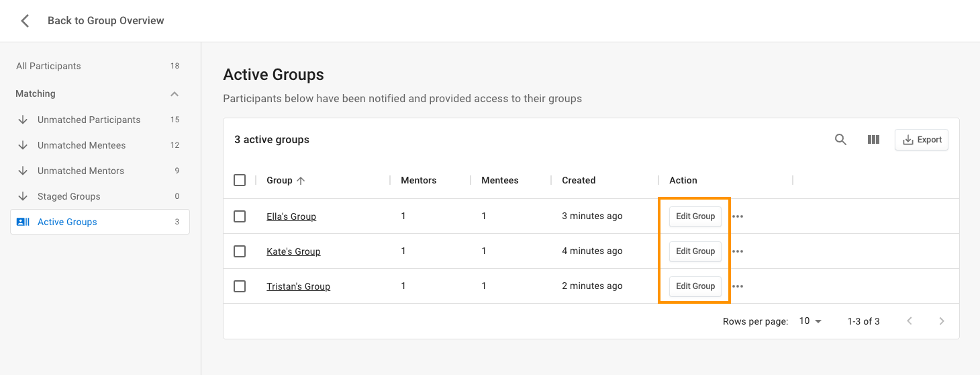
Task: Open the Tristan's Group link
Action: coord(298,286)
